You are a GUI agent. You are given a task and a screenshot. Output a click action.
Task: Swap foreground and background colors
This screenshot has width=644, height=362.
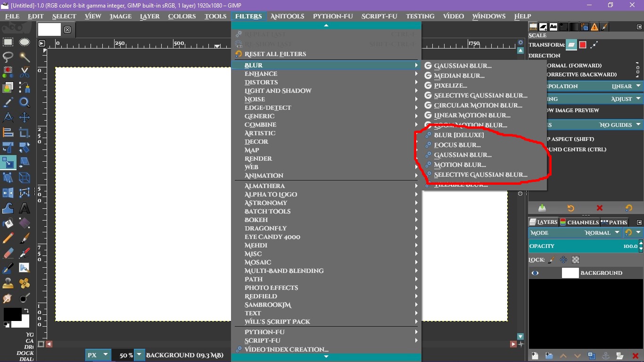26,311
